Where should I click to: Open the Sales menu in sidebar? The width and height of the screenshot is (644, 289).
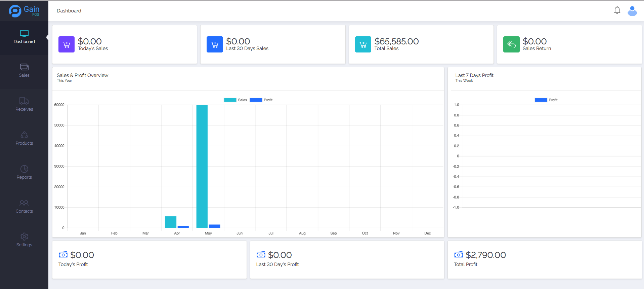tap(24, 71)
